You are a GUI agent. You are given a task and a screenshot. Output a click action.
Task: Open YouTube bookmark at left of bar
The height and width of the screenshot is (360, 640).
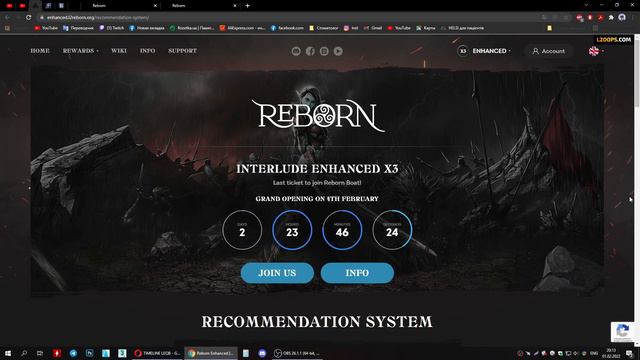(46, 28)
